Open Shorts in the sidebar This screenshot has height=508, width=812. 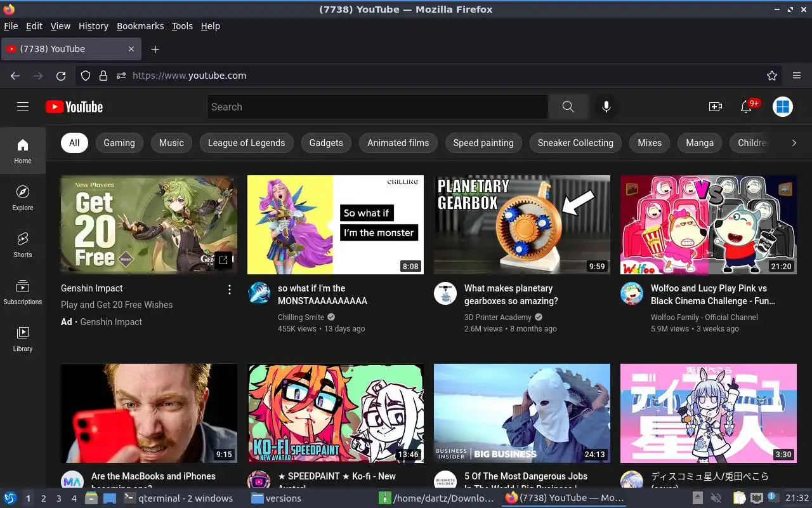[23, 245]
